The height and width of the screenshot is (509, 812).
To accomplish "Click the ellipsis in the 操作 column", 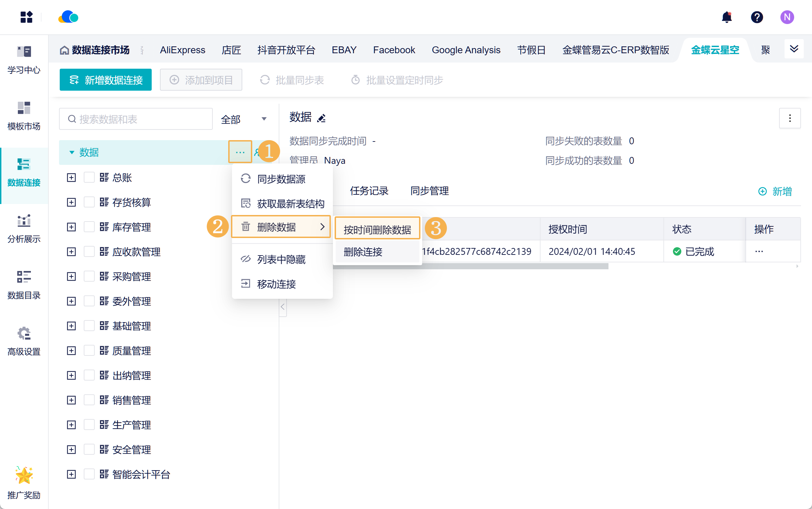I will (759, 251).
